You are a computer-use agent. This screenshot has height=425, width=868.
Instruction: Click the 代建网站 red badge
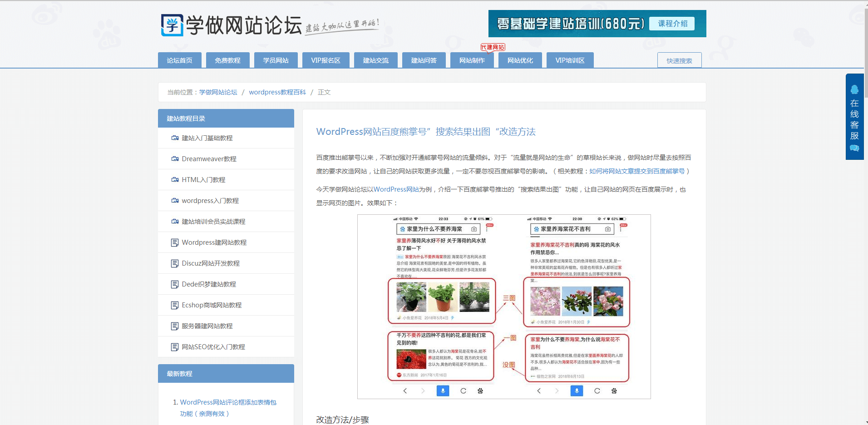[493, 47]
